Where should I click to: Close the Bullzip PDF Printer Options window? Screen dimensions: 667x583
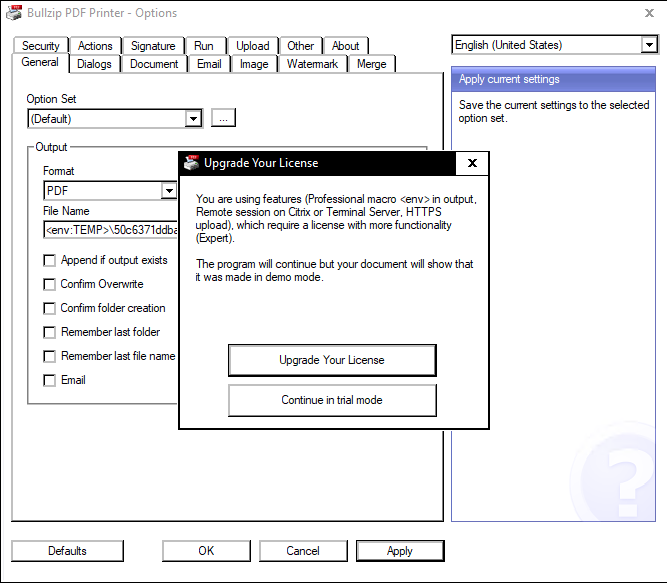(x=649, y=13)
